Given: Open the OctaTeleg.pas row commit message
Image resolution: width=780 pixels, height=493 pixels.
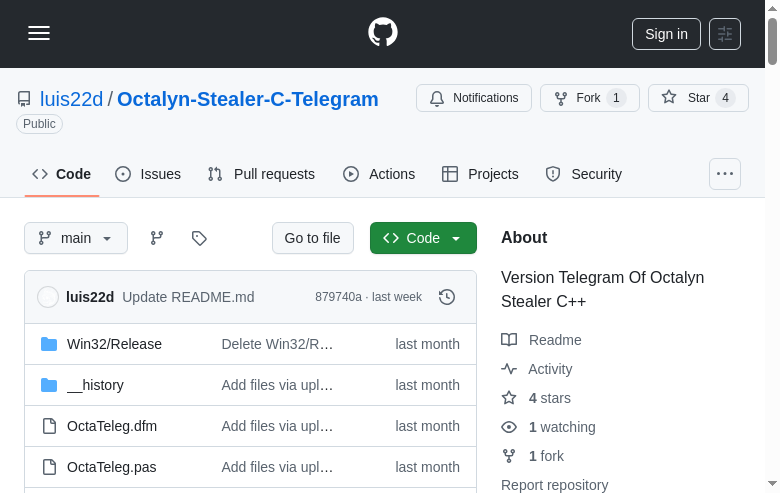Looking at the screenshot, I should pyautogui.click(x=277, y=467).
